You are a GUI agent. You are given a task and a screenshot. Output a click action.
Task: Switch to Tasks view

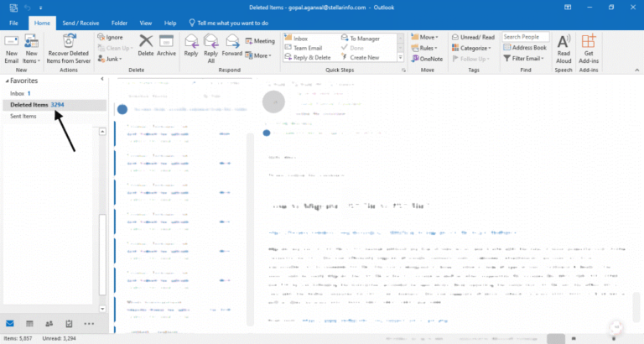[69, 324]
